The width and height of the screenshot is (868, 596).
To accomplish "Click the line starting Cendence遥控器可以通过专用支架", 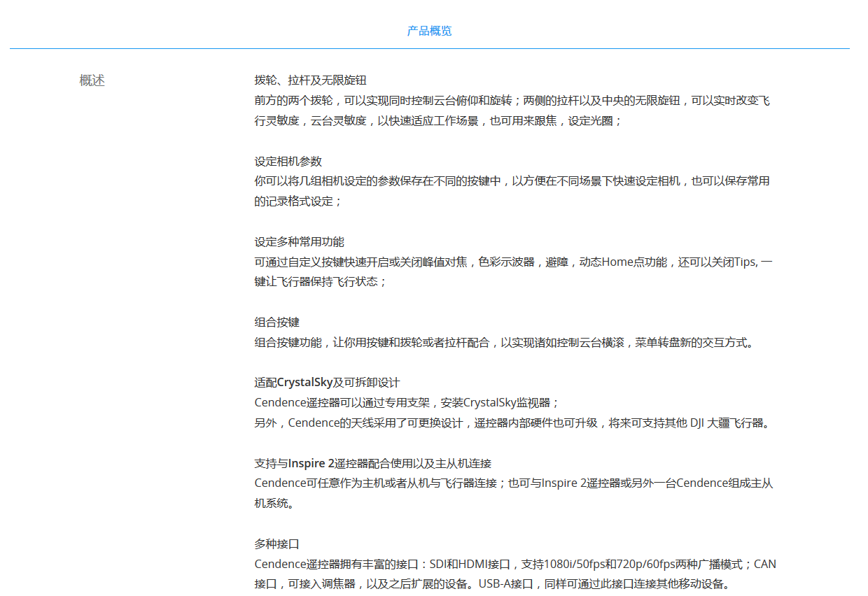I will pos(407,403).
